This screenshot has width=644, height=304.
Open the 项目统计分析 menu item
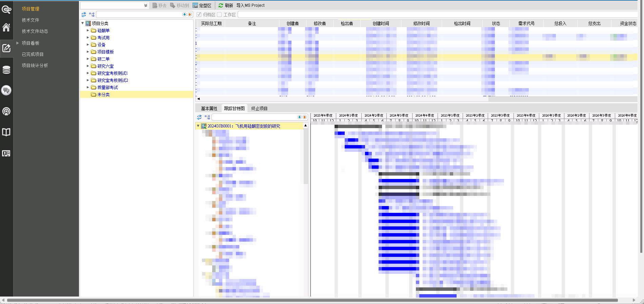point(35,66)
